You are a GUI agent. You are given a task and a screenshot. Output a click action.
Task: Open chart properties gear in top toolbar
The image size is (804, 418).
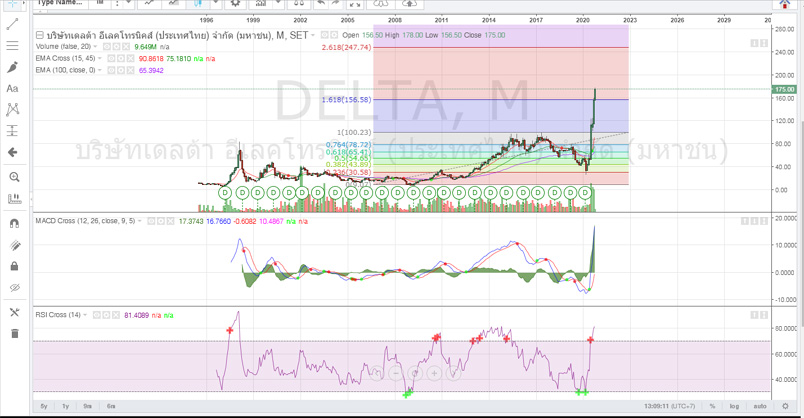(235, 3)
